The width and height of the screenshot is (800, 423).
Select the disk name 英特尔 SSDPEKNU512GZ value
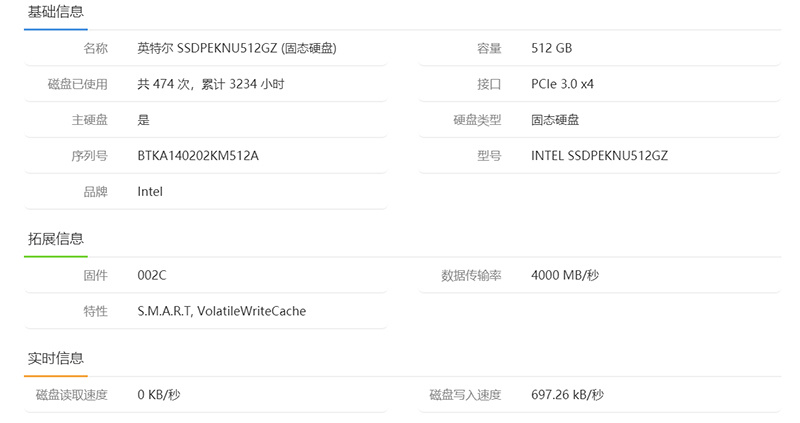(x=243, y=48)
